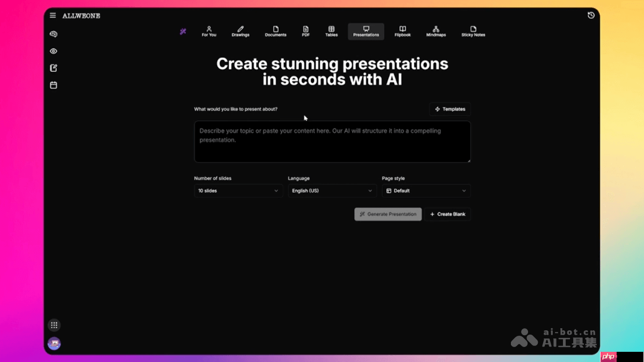The height and width of the screenshot is (362, 644).
Task: Open the notes editor icon in the sidebar
Action: [x=53, y=68]
